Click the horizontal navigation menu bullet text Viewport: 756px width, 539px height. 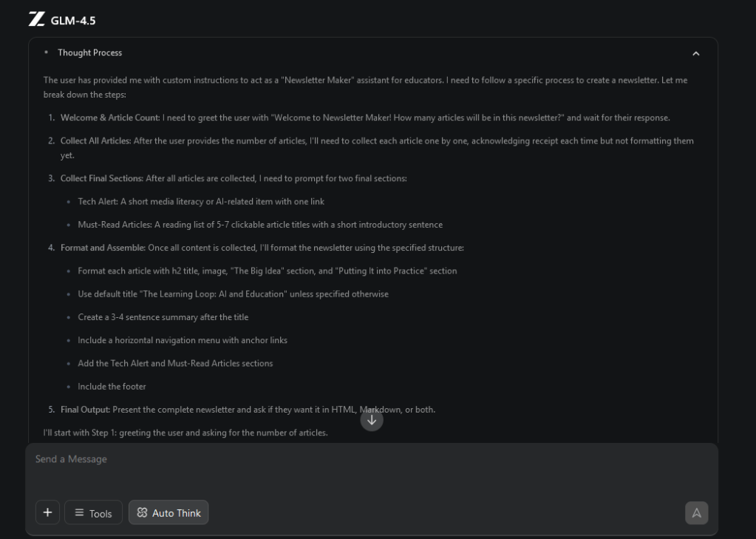[x=183, y=340]
